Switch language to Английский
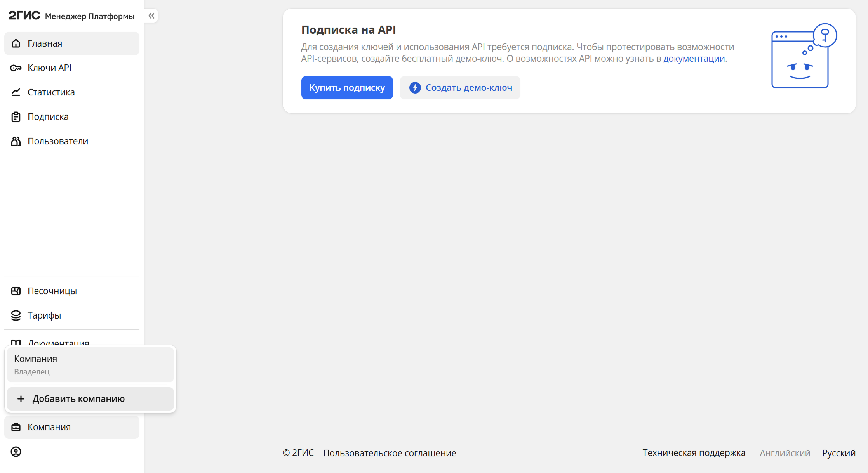 click(785, 453)
